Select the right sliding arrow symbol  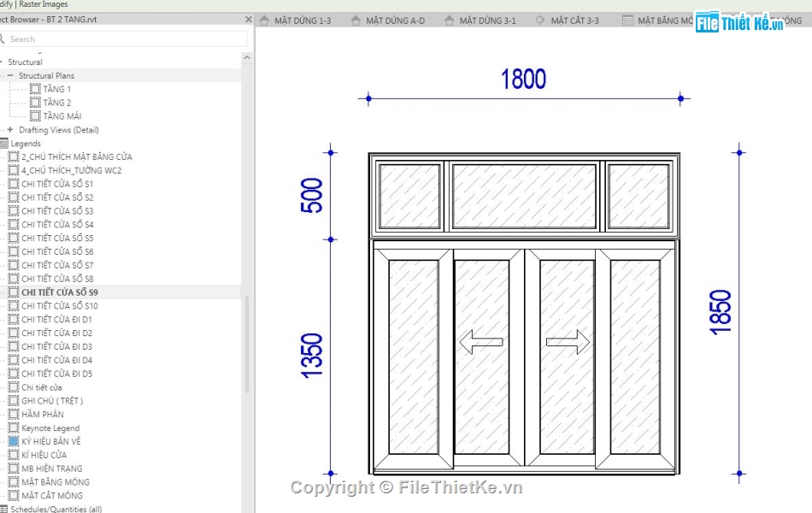[x=568, y=342]
